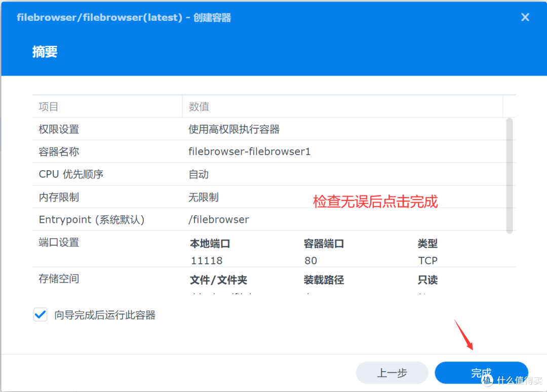The image size is (547, 392).
Task: Close the 创建容器 dialog with the X
Action: click(525, 17)
